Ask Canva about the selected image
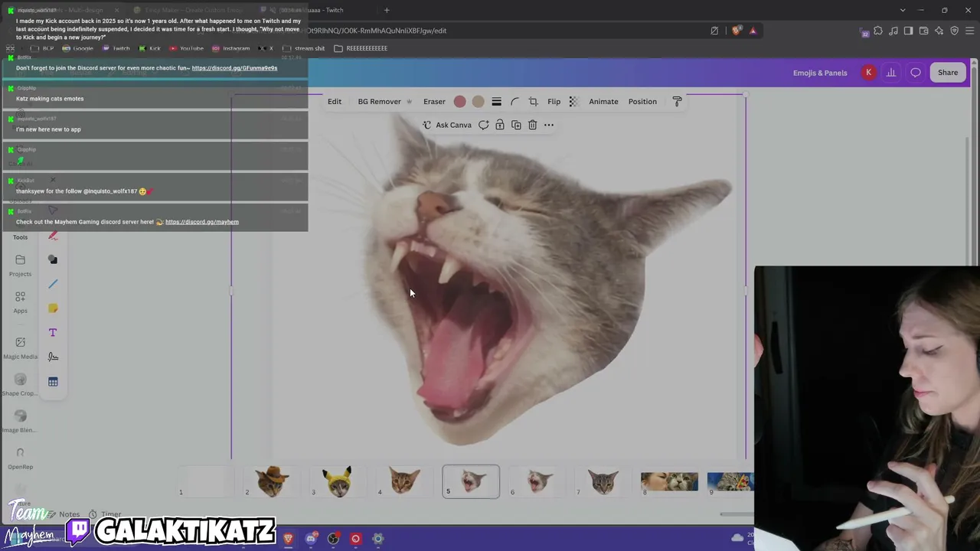980x551 pixels. coord(447,125)
